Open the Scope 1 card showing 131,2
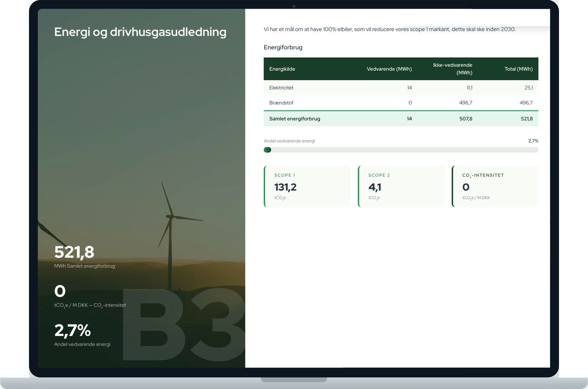This screenshot has height=389, width=588. pyautogui.click(x=307, y=187)
